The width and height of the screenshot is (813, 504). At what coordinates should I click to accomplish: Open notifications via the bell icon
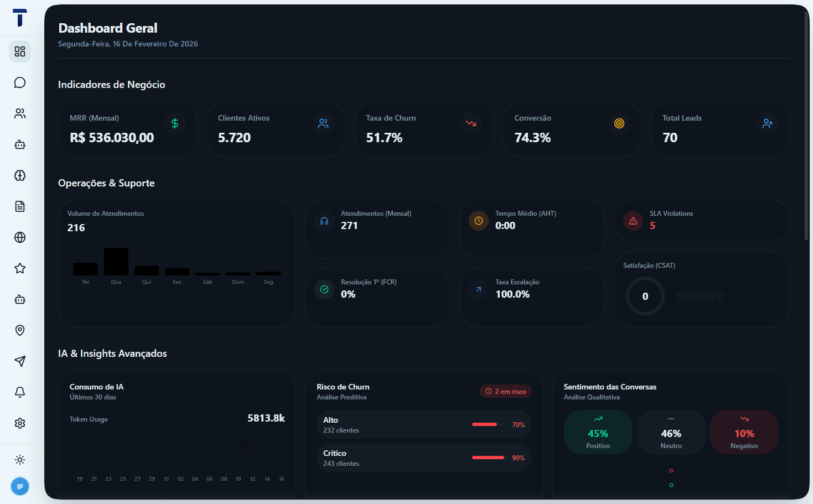[x=20, y=392]
